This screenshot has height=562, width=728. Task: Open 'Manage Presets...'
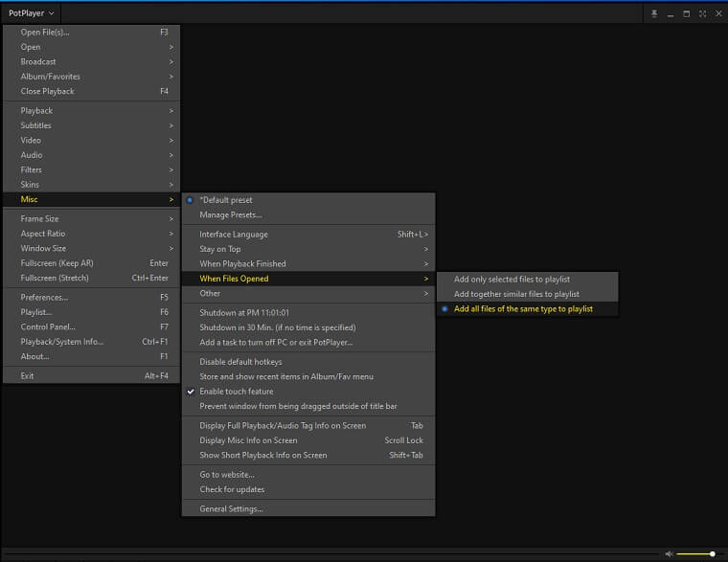308,214
